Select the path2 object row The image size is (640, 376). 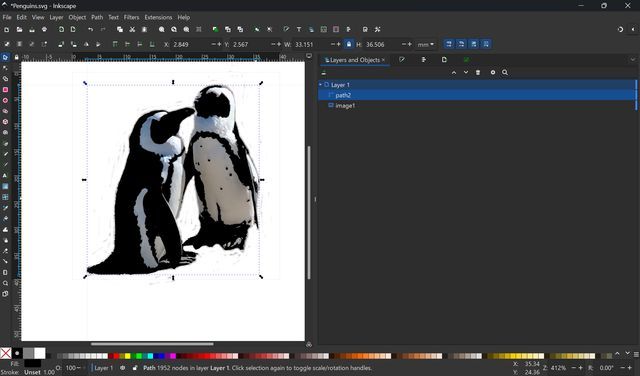(477, 95)
